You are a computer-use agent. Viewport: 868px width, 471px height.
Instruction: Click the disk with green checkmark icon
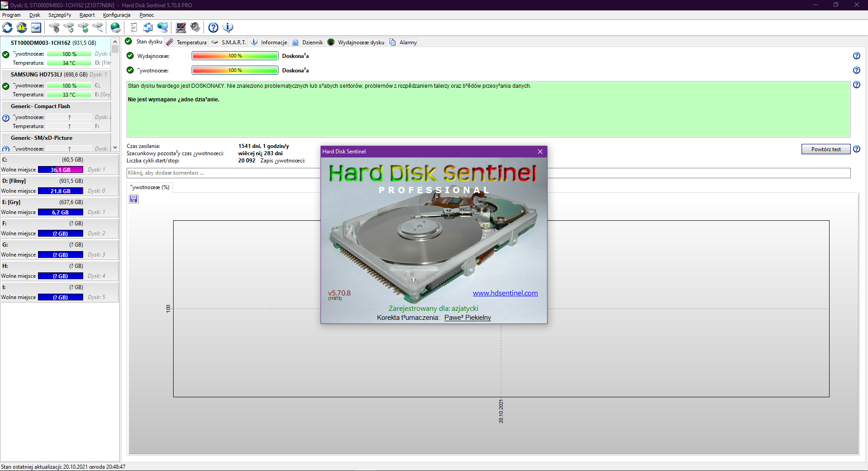pyautogui.click(x=83, y=28)
